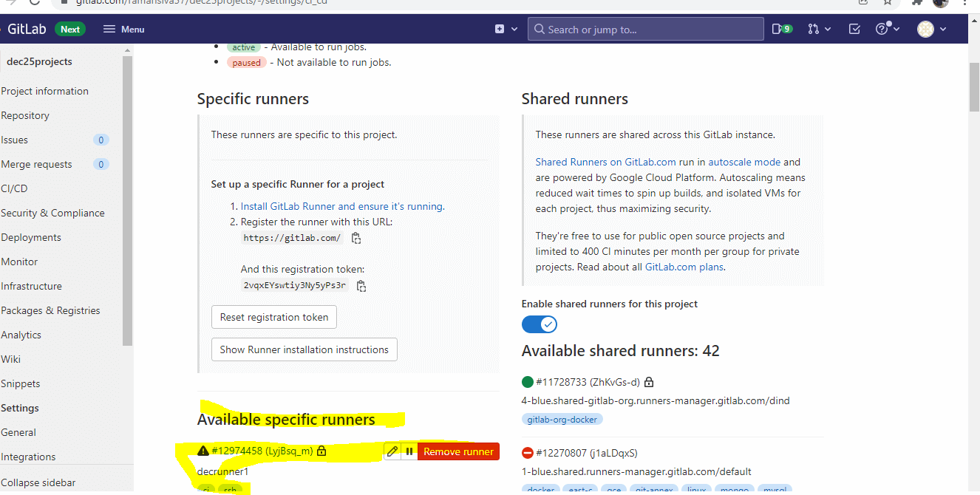Click the decrunner1 runner name
The height and width of the screenshot is (495, 980).
(x=222, y=471)
